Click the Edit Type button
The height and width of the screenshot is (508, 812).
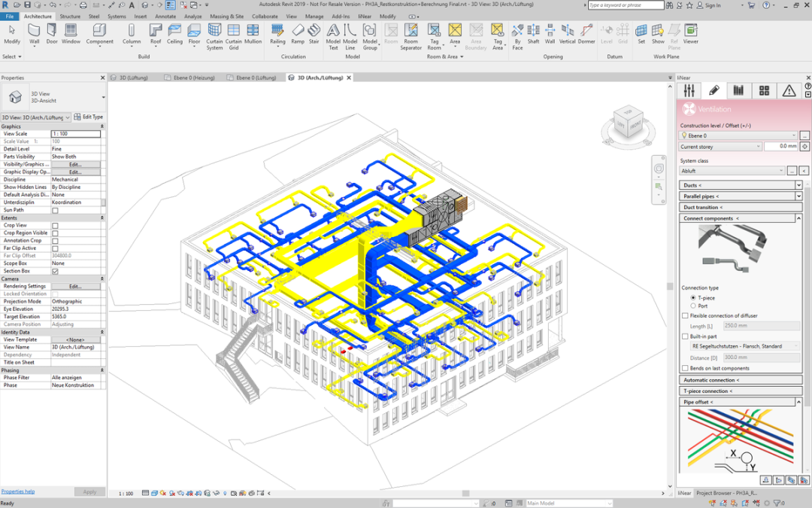[89, 117]
